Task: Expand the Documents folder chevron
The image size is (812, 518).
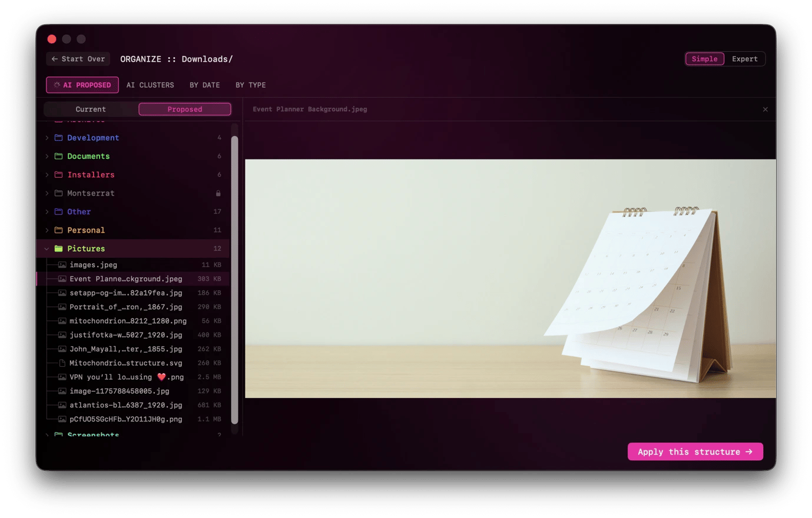Action: click(47, 156)
